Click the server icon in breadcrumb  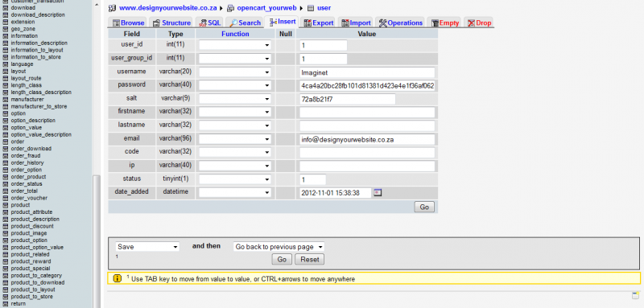[x=112, y=8]
